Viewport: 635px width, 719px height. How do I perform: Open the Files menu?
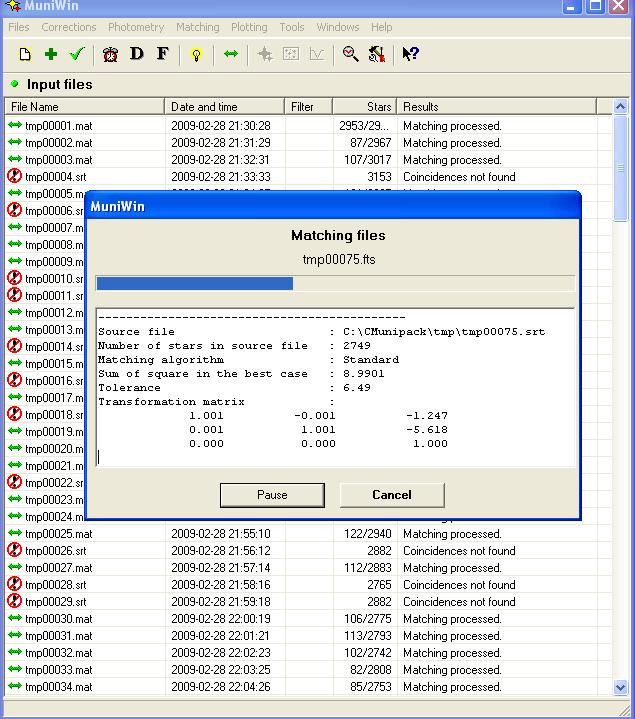click(19, 27)
